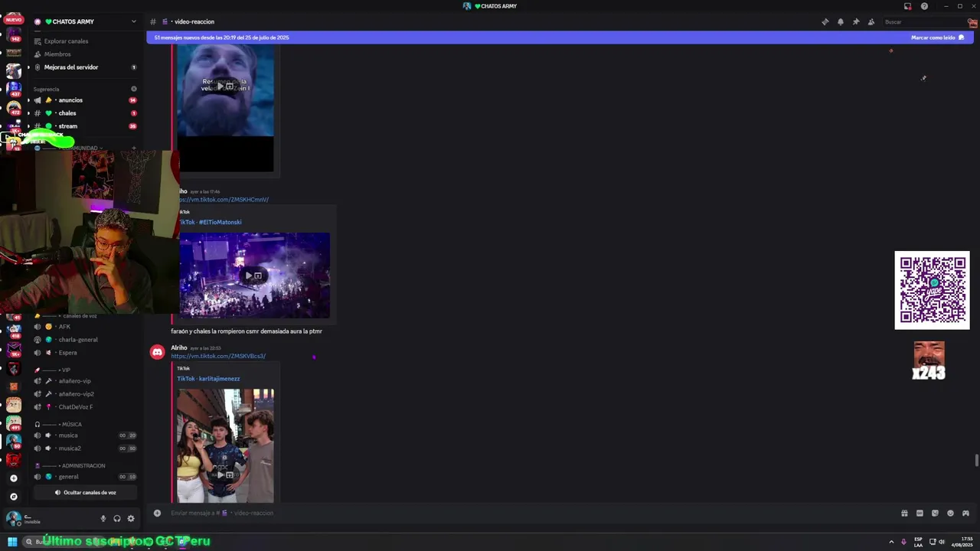
Task: Open Discover servers compass icon
Action: (13, 497)
